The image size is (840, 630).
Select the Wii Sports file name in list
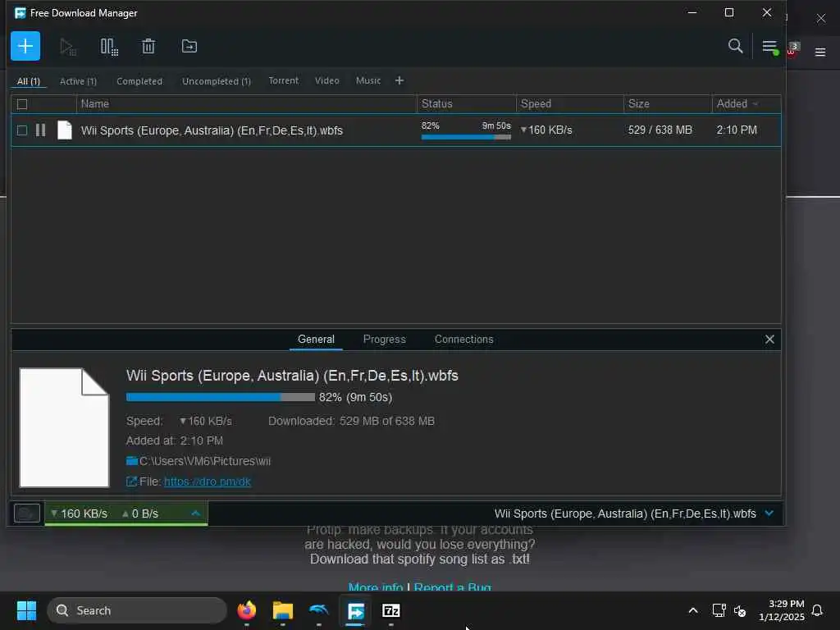point(212,130)
